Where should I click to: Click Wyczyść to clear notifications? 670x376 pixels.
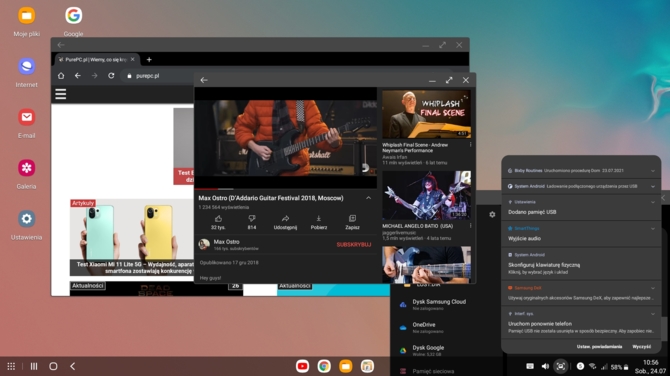(x=641, y=347)
